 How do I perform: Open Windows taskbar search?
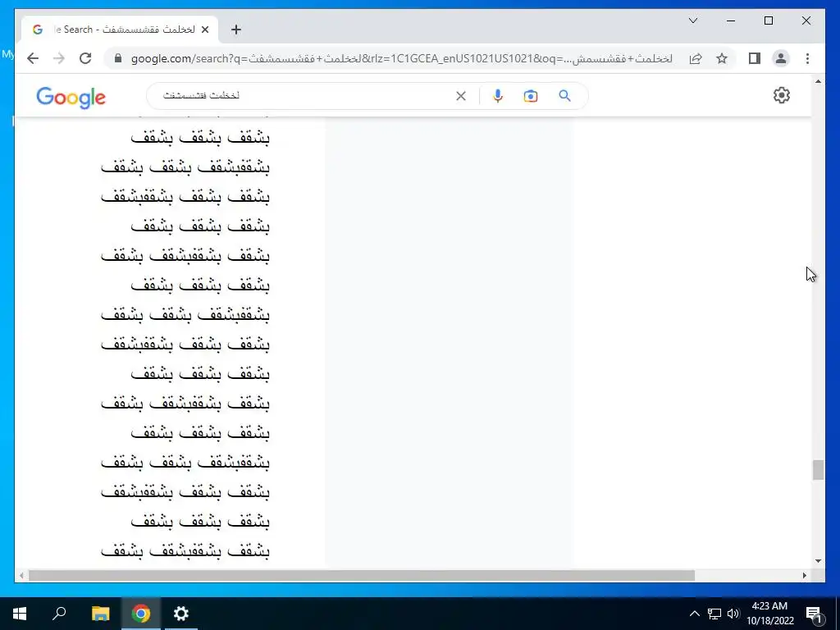tap(59, 614)
